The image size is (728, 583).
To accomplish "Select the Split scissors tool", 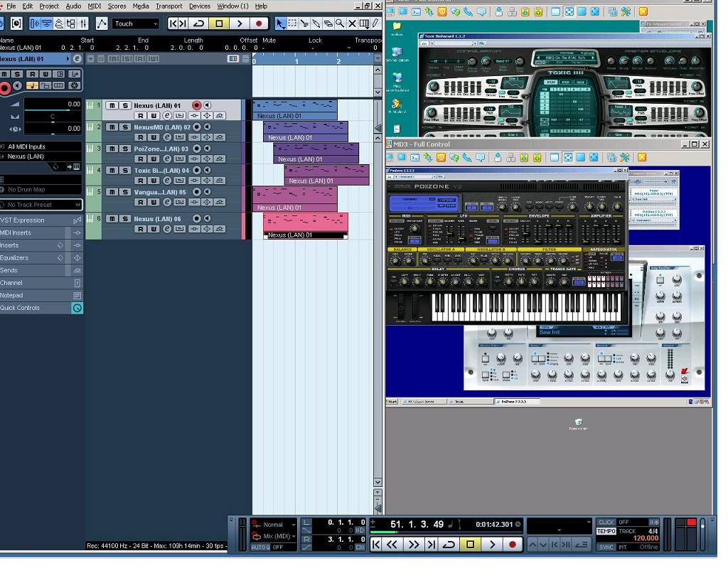I will coord(304,23).
